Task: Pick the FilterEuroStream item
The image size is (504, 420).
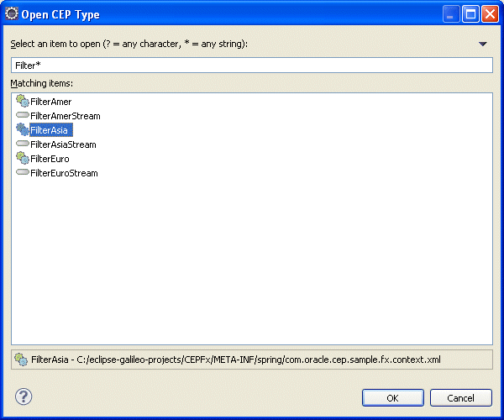Action: (64, 173)
